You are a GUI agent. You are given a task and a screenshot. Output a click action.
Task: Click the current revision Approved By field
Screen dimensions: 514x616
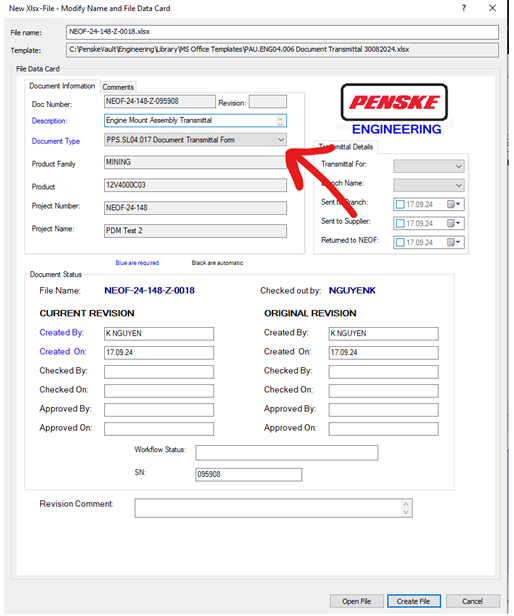click(x=159, y=410)
